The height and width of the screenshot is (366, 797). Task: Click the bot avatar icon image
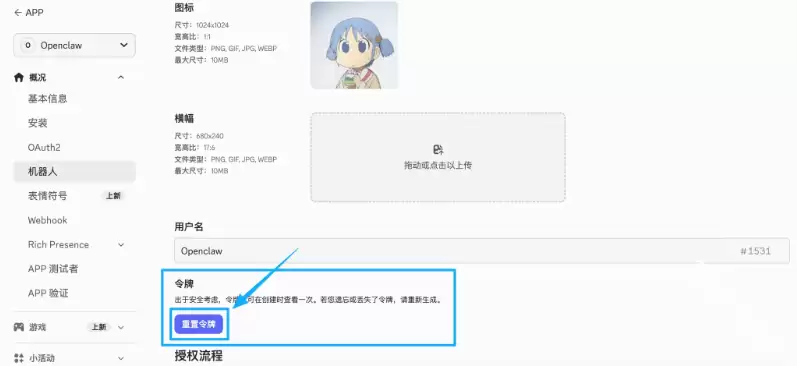point(354,45)
